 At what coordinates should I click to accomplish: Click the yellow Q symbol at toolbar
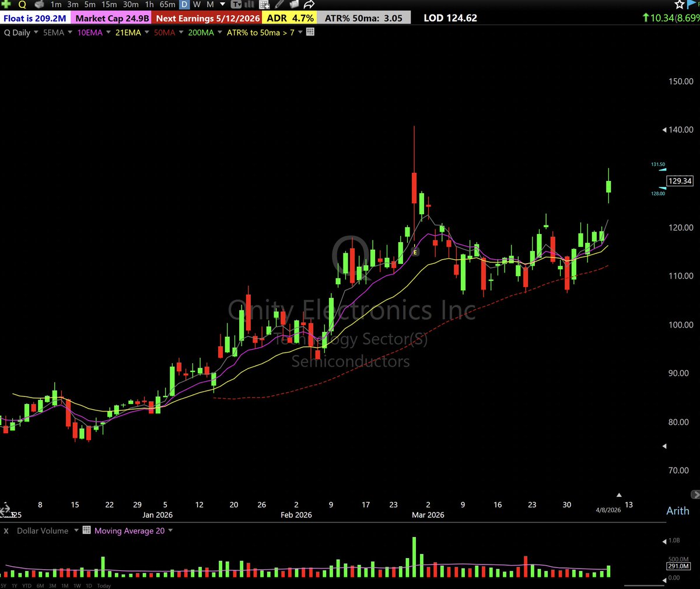tap(22, 5)
